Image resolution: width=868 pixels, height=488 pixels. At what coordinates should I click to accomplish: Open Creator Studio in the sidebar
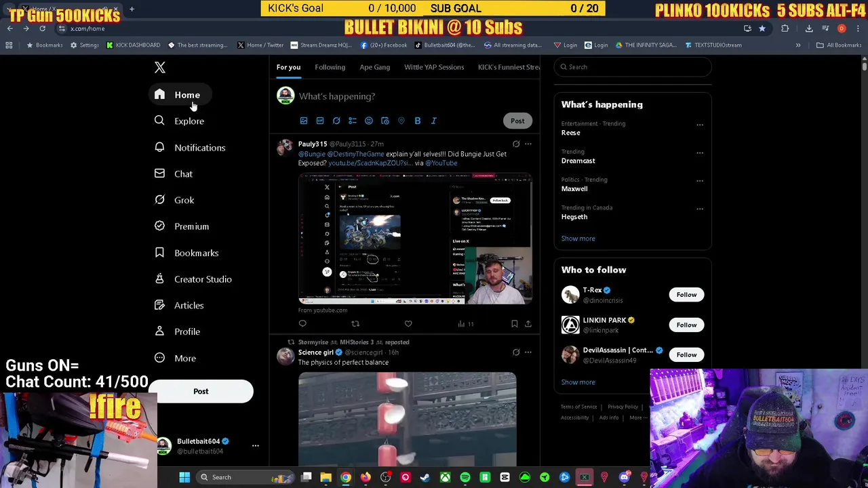(193, 279)
